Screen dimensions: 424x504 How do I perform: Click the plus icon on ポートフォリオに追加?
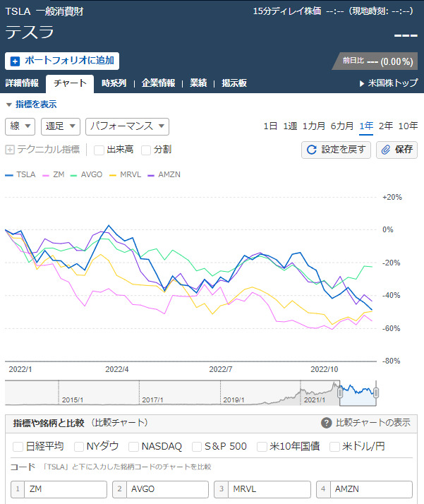(x=16, y=61)
